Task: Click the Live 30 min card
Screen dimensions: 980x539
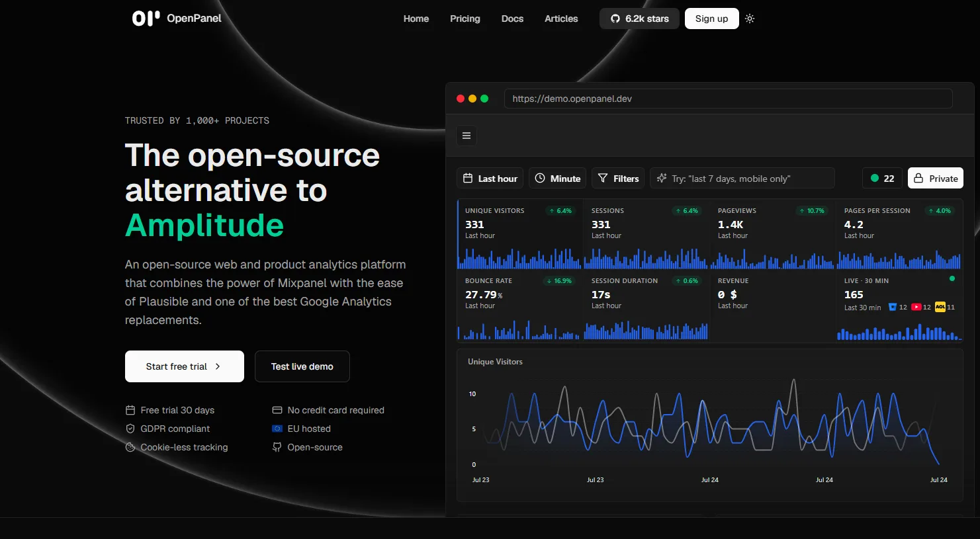Action: [899, 306]
